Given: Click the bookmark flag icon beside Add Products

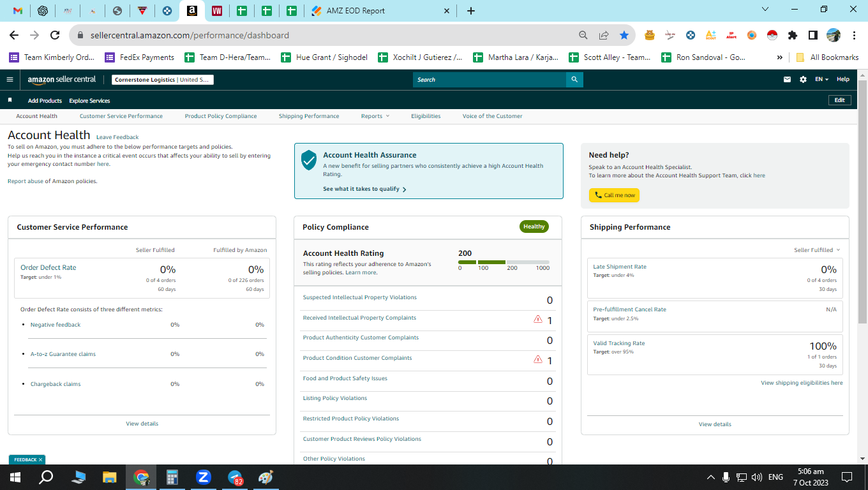Looking at the screenshot, I should click(x=10, y=100).
